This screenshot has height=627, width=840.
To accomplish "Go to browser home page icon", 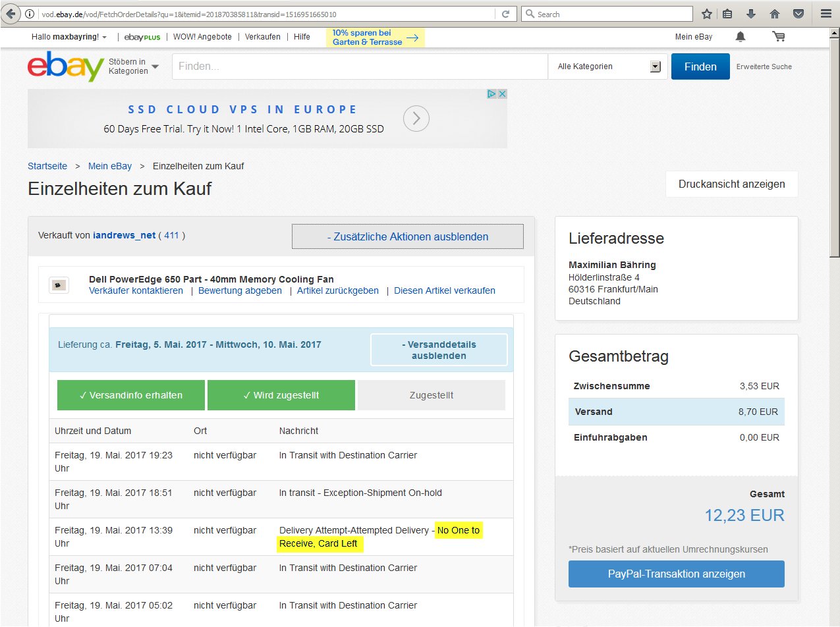I will pos(775,14).
